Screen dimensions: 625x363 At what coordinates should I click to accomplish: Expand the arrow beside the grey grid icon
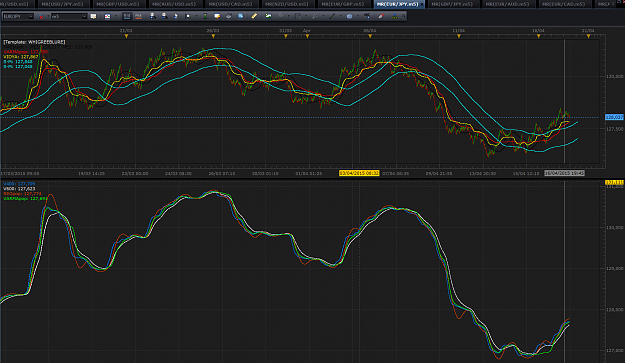[x=307, y=16]
